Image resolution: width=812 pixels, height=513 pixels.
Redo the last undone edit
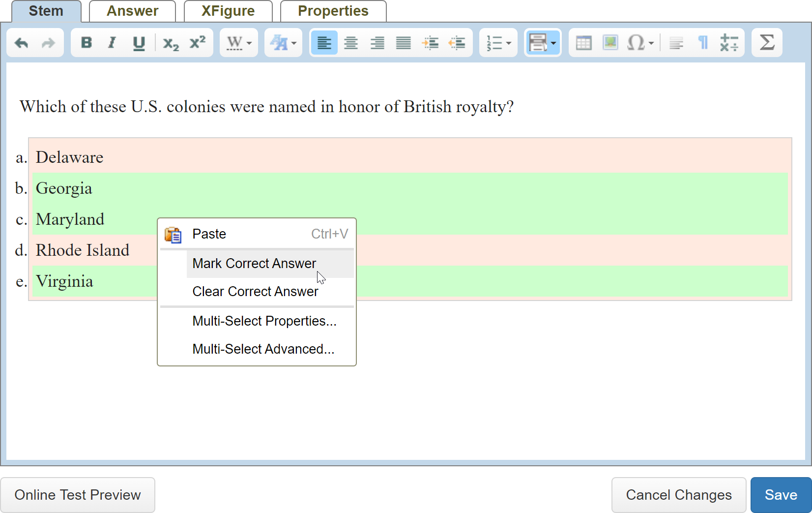[48, 43]
